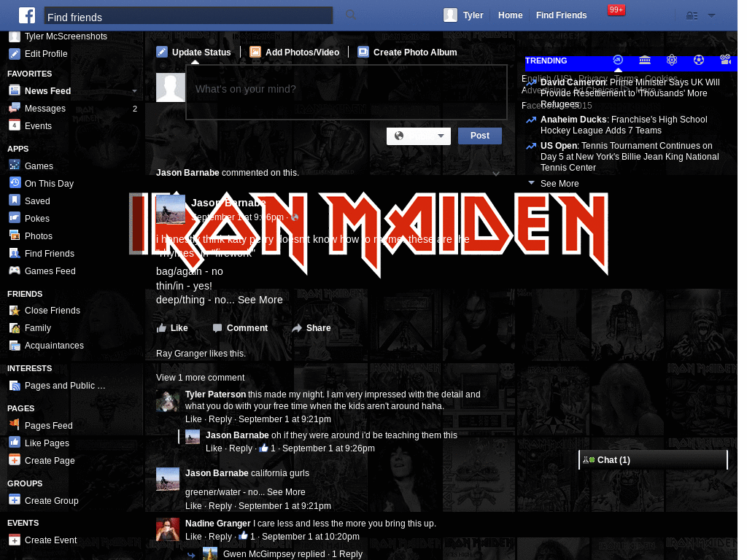Image resolution: width=747 pixels, height=560 pixels.
Task: Click Edit Profile pencil icon
Action: tap(15, 54)
